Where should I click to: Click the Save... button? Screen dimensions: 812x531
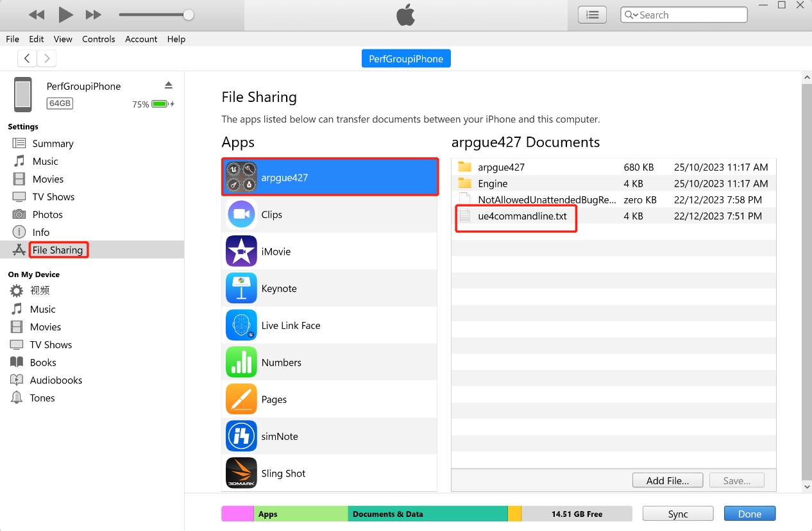coord(737,480)
